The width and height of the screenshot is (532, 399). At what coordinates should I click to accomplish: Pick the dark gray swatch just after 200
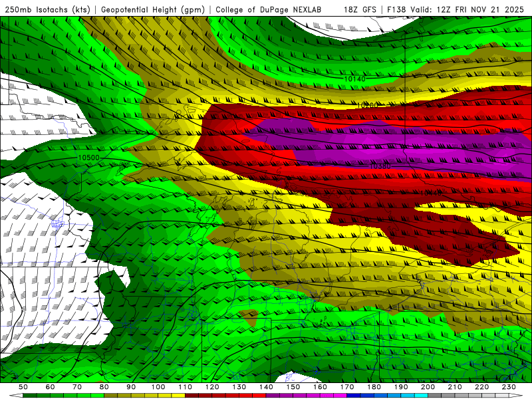[435, 396]
